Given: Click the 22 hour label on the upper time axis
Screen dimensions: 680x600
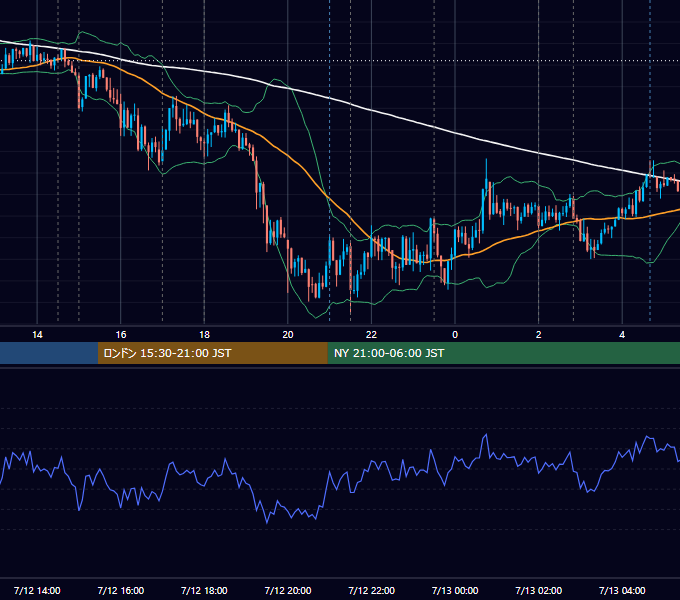Looking at the screenshot, I should [x=371, y=335].
